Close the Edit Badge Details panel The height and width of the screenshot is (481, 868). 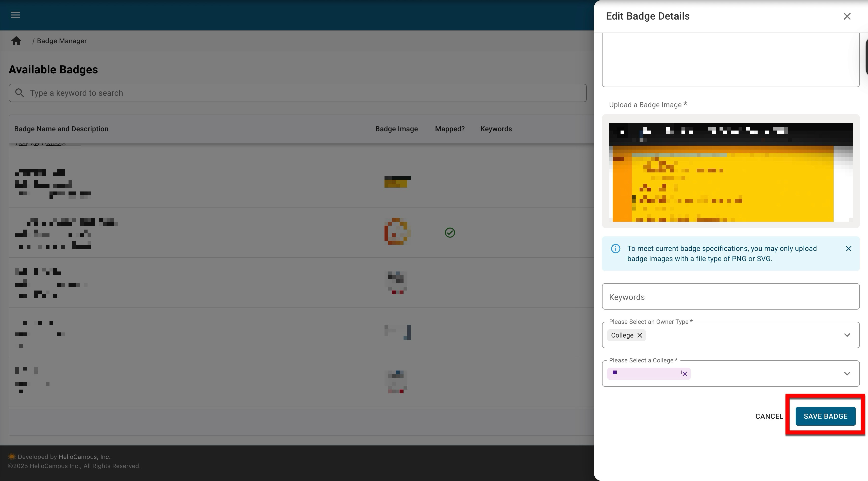[847, 16]
